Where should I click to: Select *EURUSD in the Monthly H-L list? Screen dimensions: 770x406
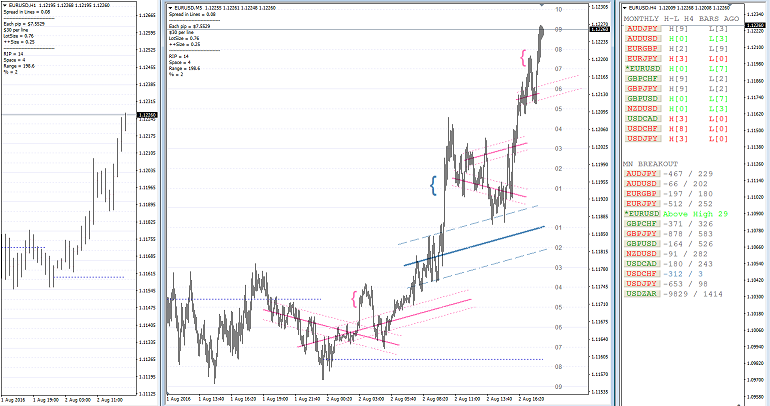point(642,69)
